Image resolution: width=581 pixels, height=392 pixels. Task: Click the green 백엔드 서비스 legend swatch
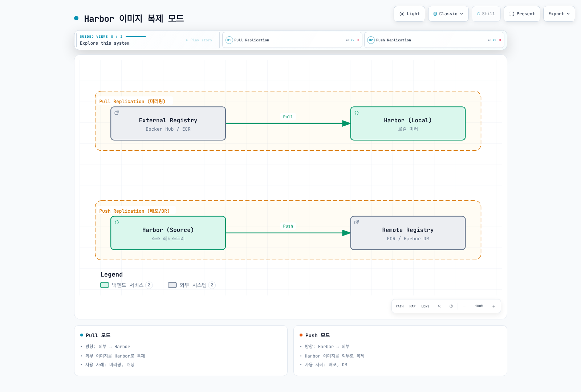[105, 285]
